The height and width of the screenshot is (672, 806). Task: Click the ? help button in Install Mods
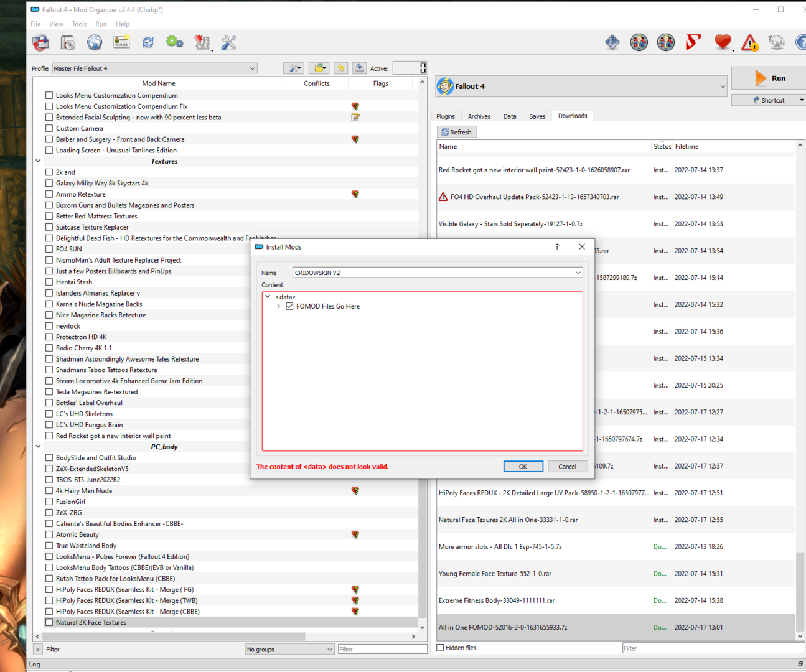(x=557, y=246)
